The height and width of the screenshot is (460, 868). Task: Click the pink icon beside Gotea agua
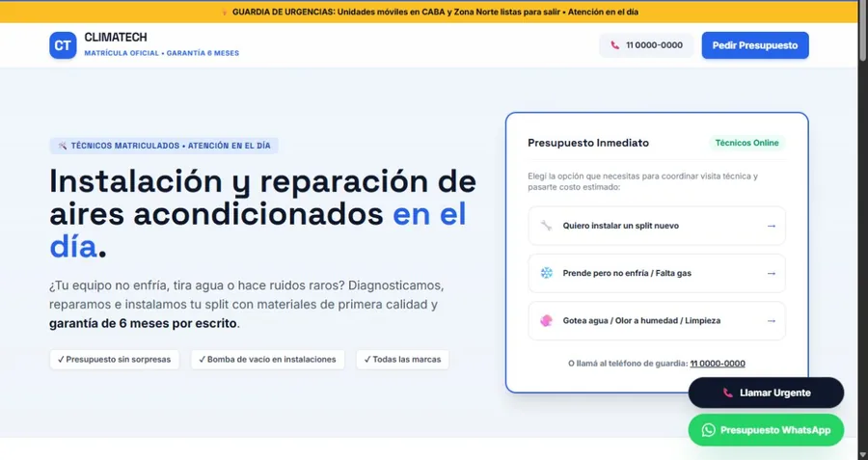pos(547,320)
